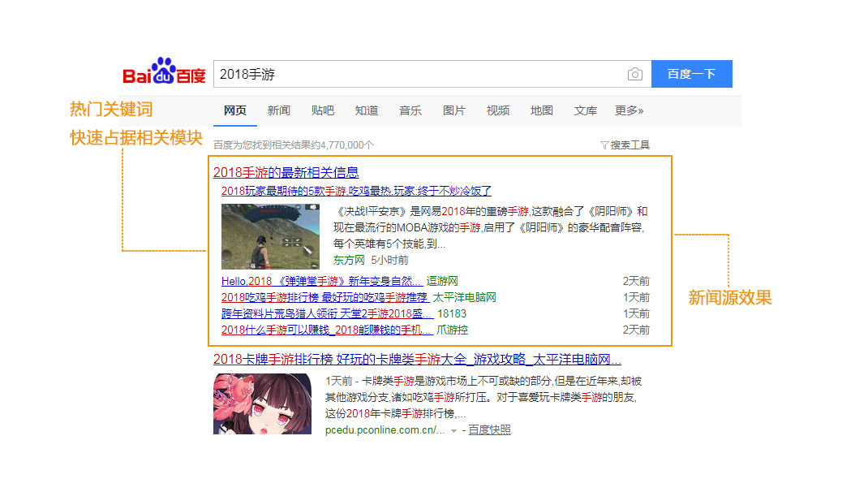Click inside the search input field
Viewport: 868px width, 492px height.
[x=365, y=73]
